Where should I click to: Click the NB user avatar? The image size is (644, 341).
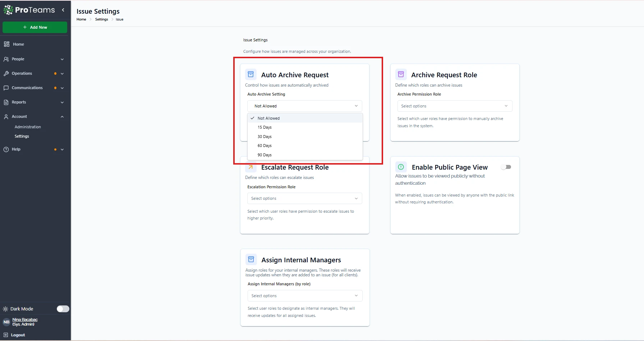(6, 322)
